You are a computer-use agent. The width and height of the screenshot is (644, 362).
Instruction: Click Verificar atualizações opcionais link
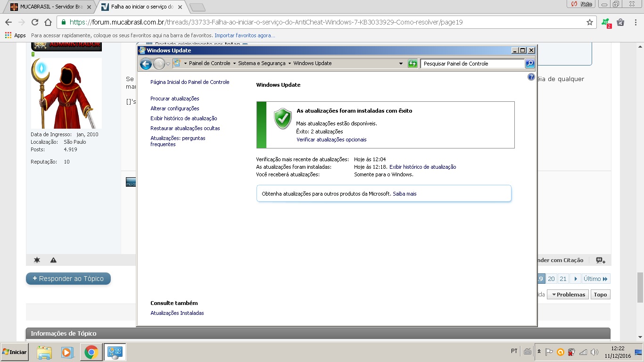click(331, 140)
